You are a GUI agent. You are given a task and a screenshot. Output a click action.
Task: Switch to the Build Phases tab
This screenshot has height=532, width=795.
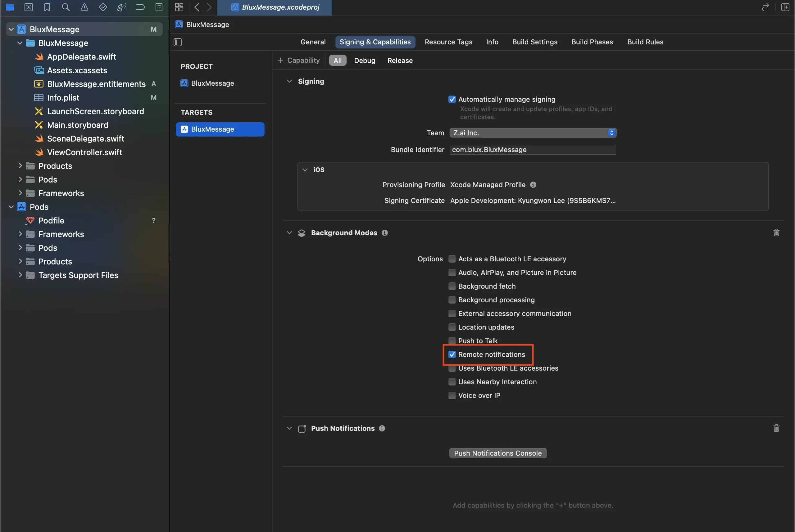(592, 42)
